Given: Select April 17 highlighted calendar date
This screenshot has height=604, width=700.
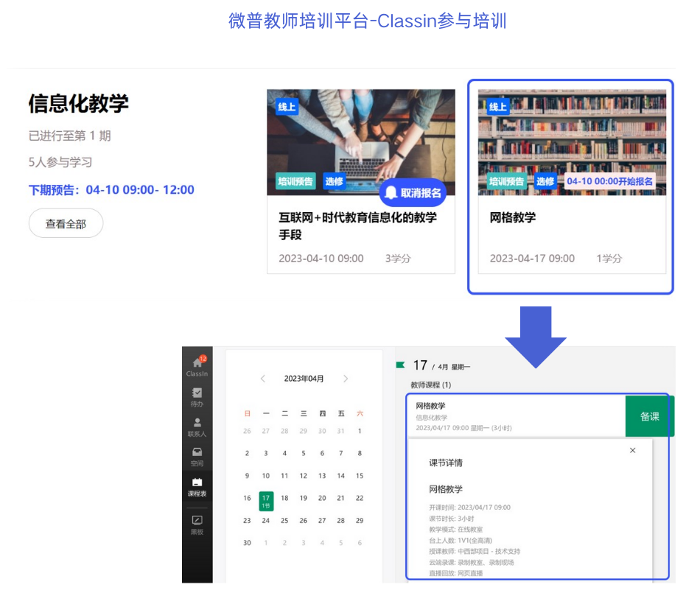Looking at the screenshot, I should (x=266, y=501).
